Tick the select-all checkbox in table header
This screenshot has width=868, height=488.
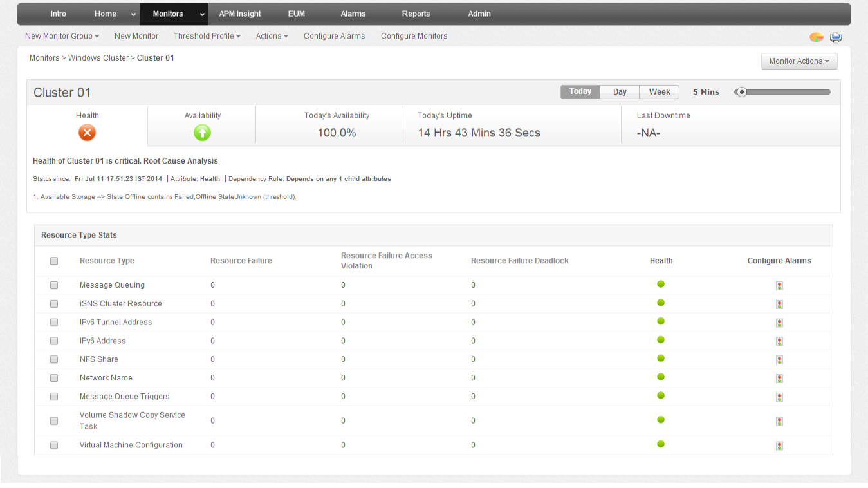tap(54, 261)
